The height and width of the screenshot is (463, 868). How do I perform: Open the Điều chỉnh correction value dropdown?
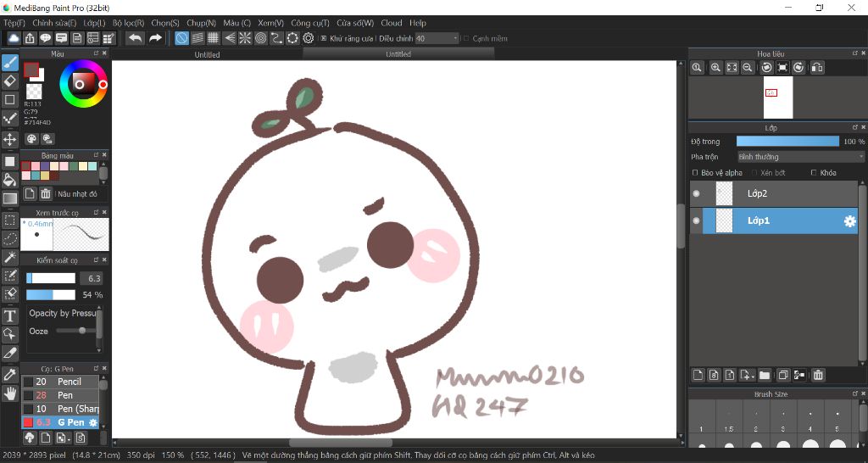point(437,38)
